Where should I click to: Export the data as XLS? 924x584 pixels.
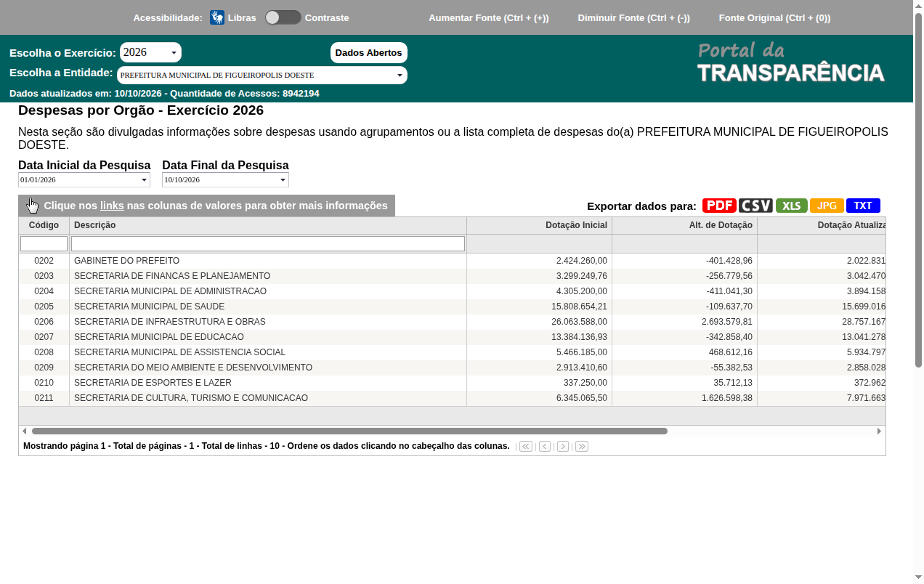tap(792, 206)
